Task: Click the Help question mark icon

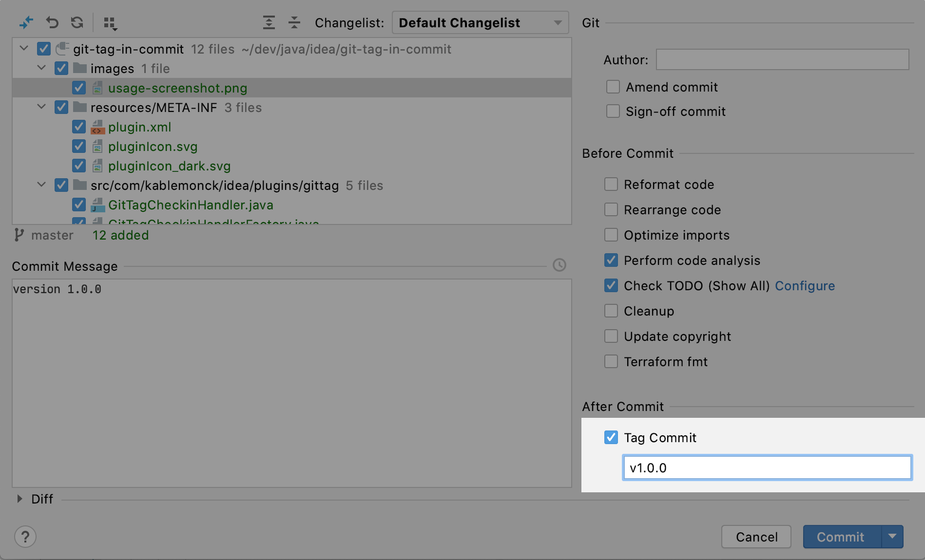Action: point(25,537)
